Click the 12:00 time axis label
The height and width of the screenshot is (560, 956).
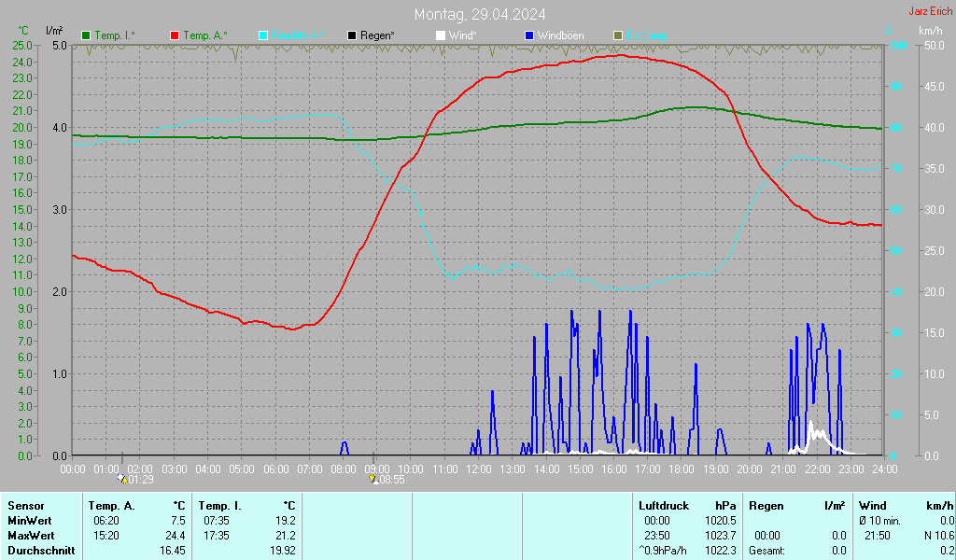tap(479, 469)
